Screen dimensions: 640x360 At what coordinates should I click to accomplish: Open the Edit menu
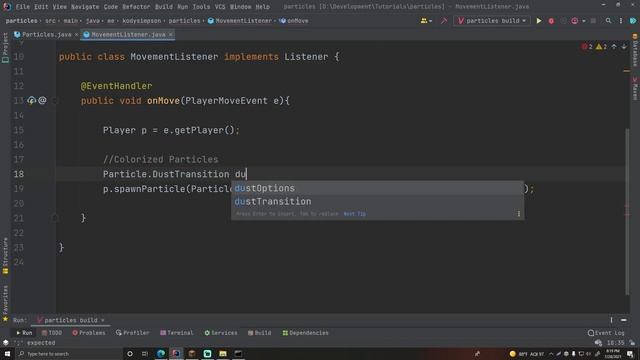pos(41,7)
